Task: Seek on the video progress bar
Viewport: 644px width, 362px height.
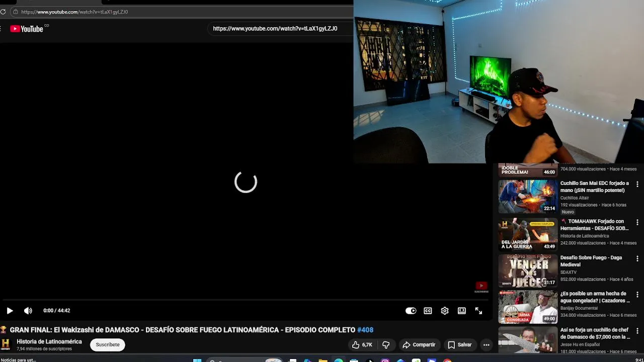Action: 246,300
